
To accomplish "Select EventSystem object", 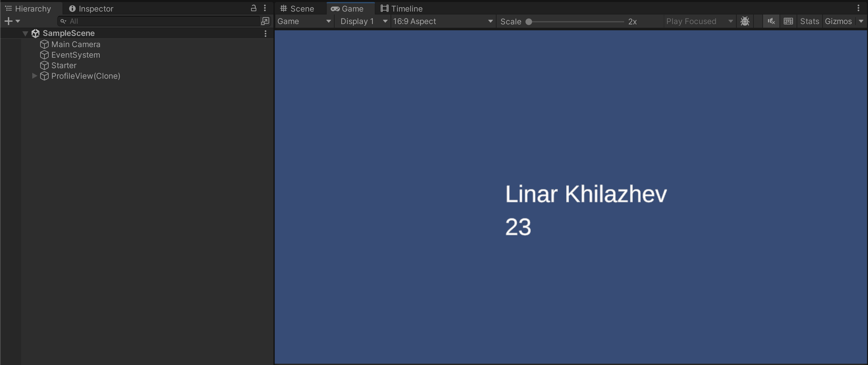I will point(75,55).
